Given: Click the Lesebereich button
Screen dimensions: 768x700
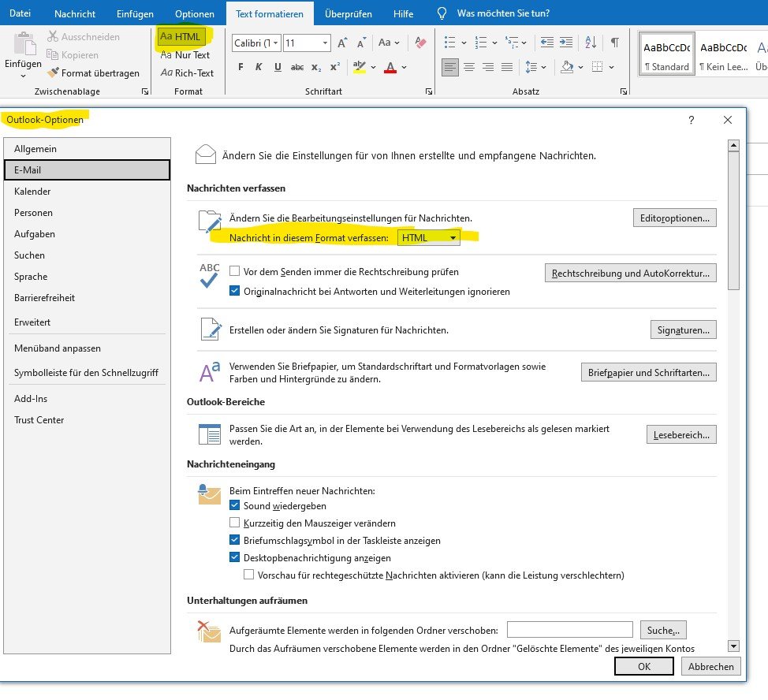Looking at the screenshot, I should 681,434.
